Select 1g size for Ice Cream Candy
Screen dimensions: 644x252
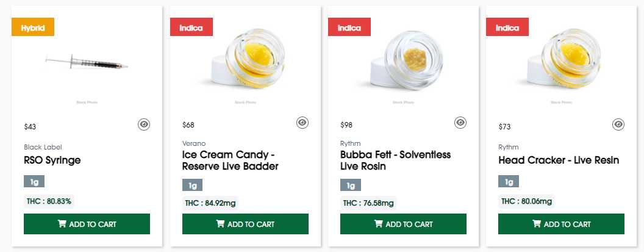(192, 185)
